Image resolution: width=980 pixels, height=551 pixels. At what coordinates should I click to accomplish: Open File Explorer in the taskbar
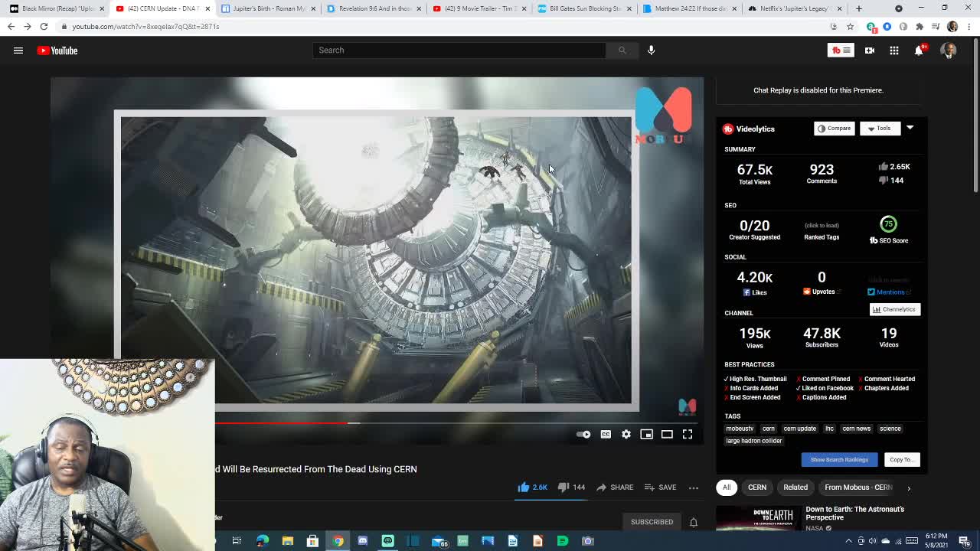287,541
